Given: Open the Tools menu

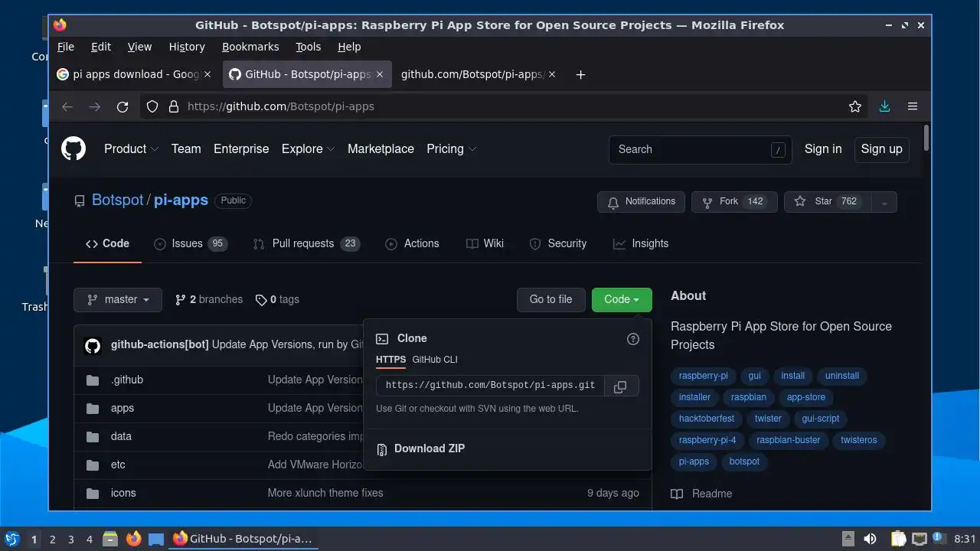Looking at the screenshot, I should [308, 47].
